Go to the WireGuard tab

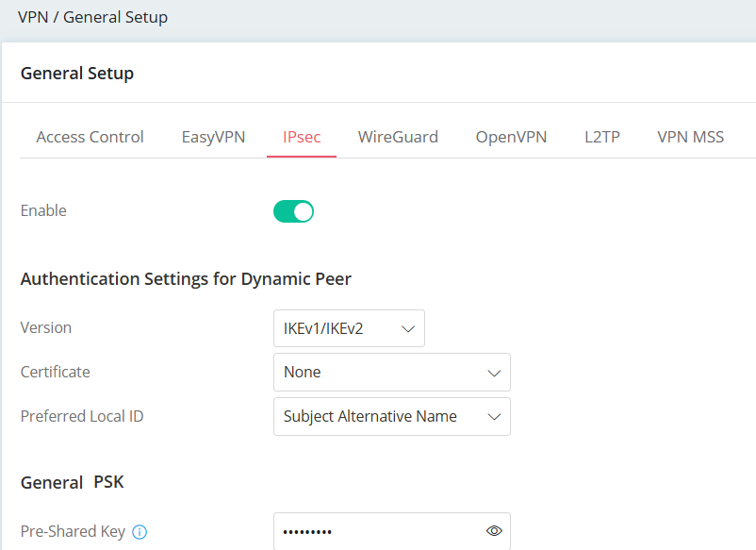[398, 137]
